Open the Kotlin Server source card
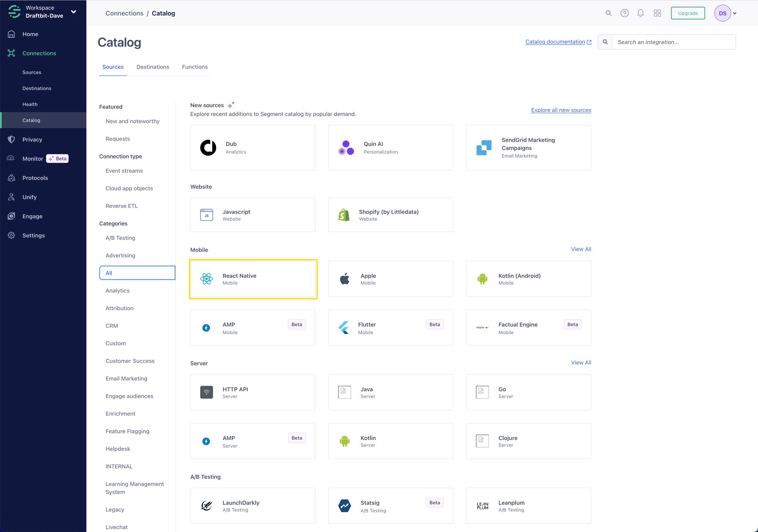 (x=390, y=441)
